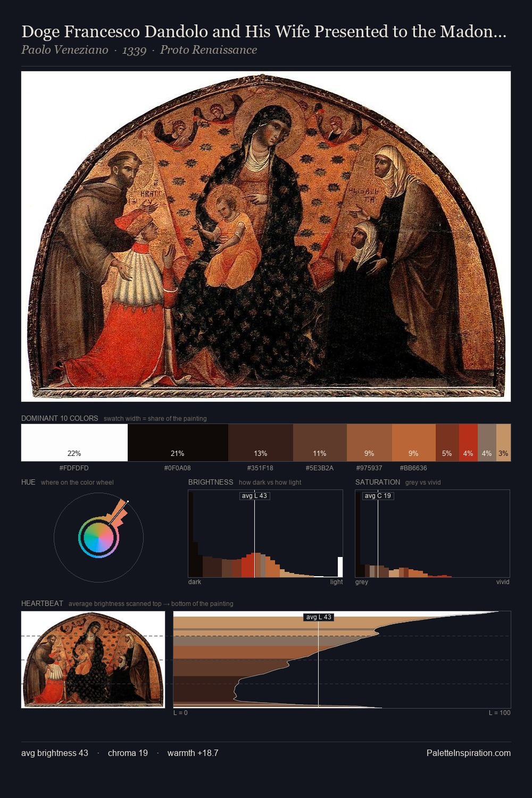The image size is (532, 798).
Task: Pick the grey-taupe 4% swatch
Action: click(x=487, y=443)
